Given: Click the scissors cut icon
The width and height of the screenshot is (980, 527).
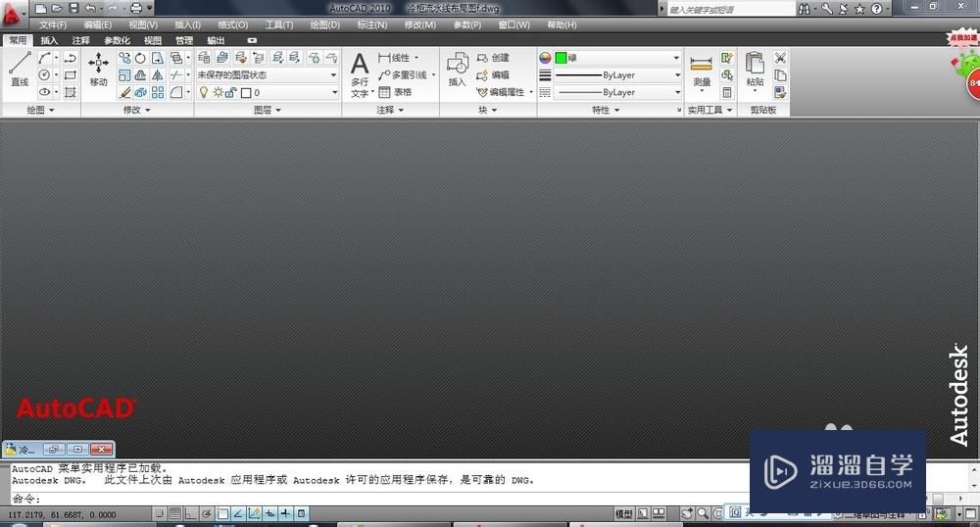Looking at the screenshot, I should tap(780, 58).
